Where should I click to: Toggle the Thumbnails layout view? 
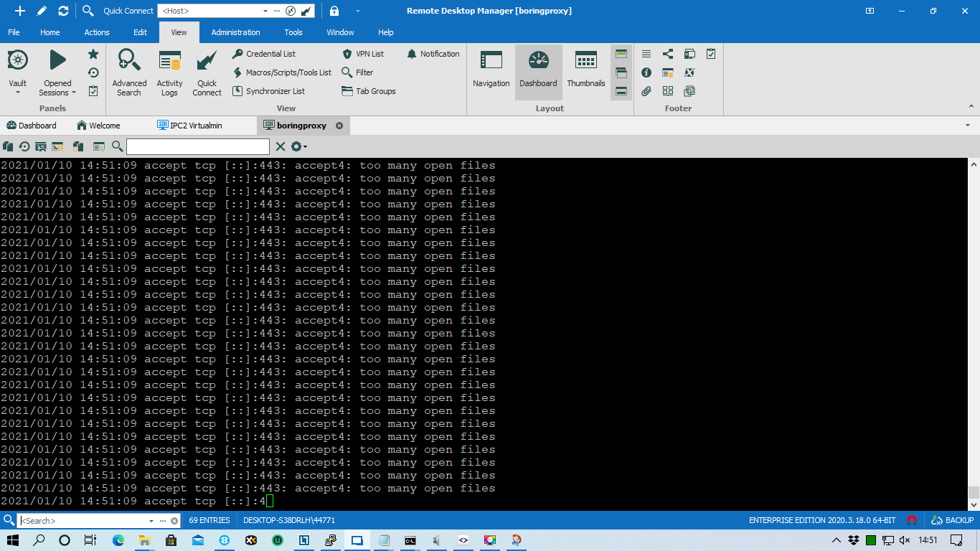point(586,70)
